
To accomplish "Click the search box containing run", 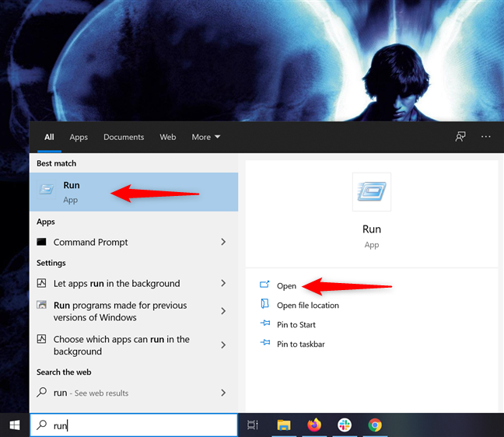I will click(x=134, y=425).
